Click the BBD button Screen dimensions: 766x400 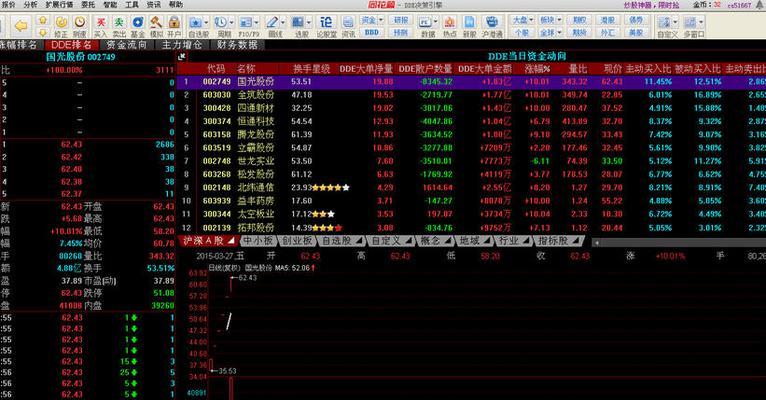(x=372, y=32)
